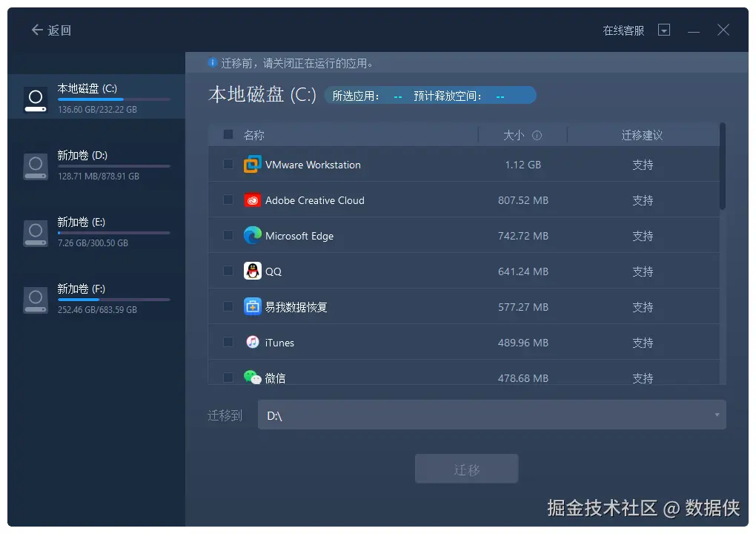Click the VMware Workstation app icon
This screenshot has height=534, width=756.
coord(253,165)
